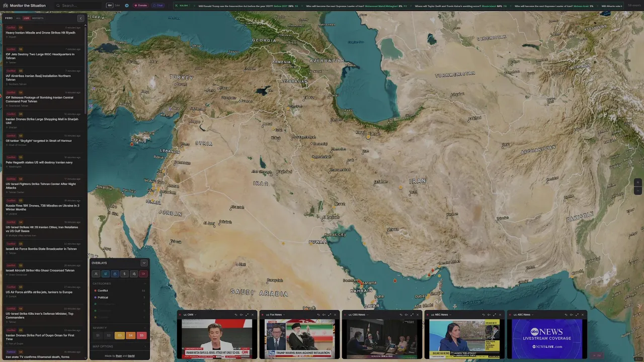
Task: Click the Donate button
Action: tap(140, 6)
